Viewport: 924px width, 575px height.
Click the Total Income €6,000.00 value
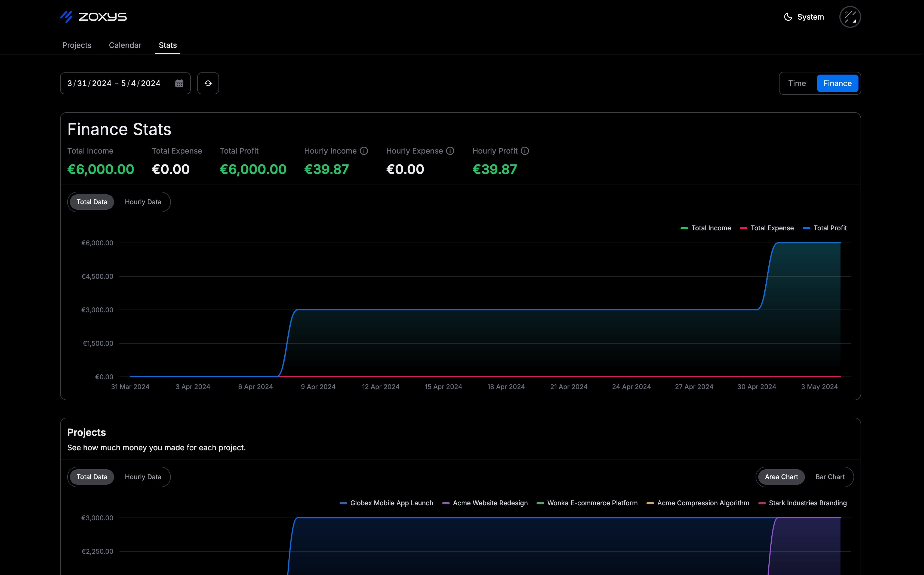coord(101,169)
